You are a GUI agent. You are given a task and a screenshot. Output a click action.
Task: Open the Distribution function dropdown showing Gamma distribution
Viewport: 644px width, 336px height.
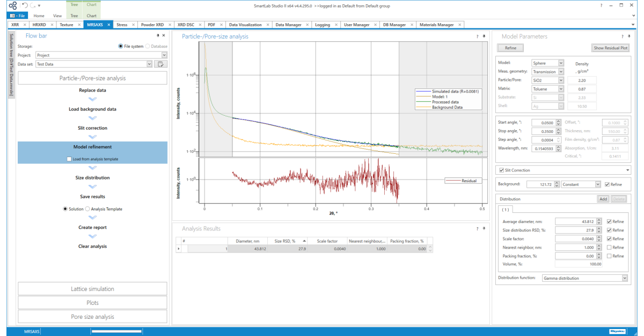point(624,278)
